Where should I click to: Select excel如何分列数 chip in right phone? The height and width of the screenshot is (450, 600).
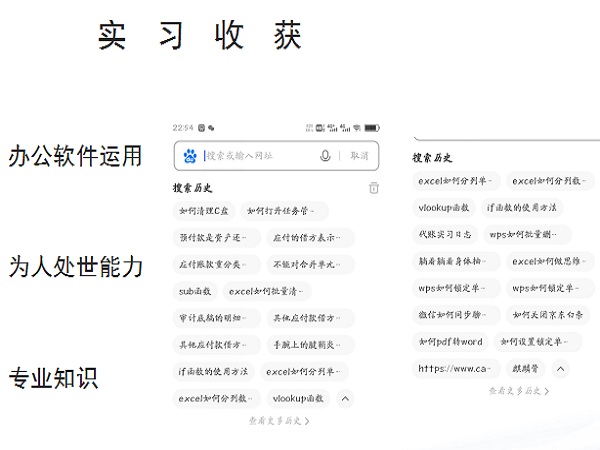pos(550,181)
